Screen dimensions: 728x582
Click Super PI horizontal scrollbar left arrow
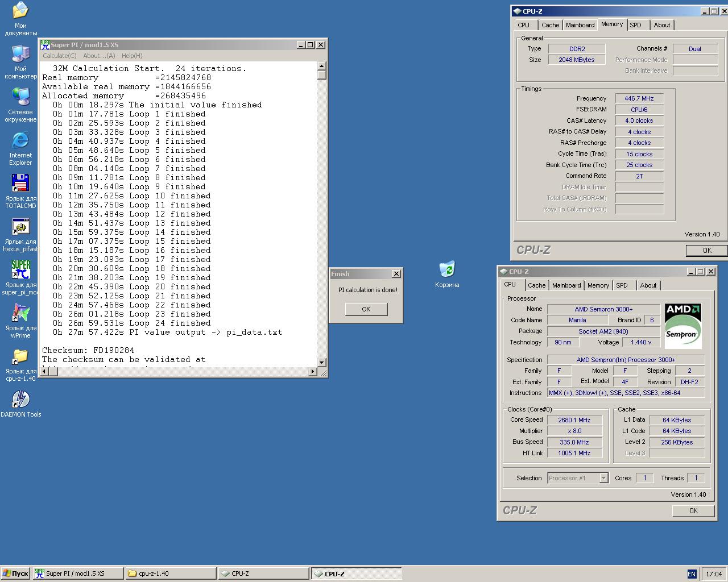point(45,371)
